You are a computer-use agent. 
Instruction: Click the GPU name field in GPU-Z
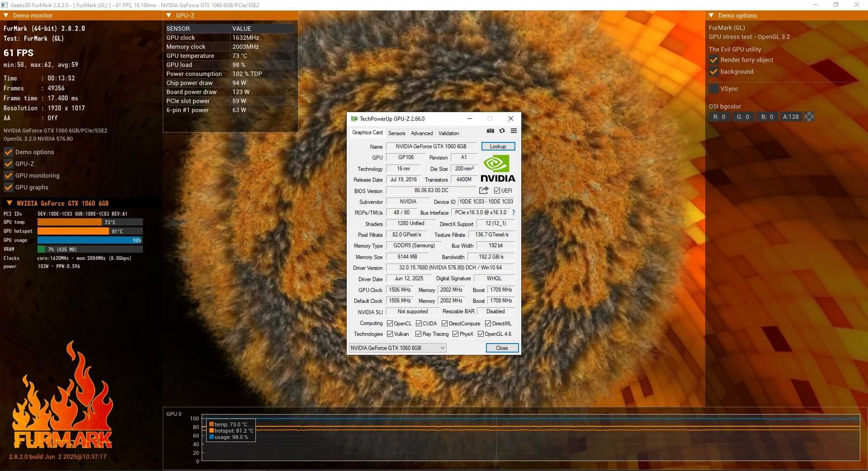tap(431, 146)
